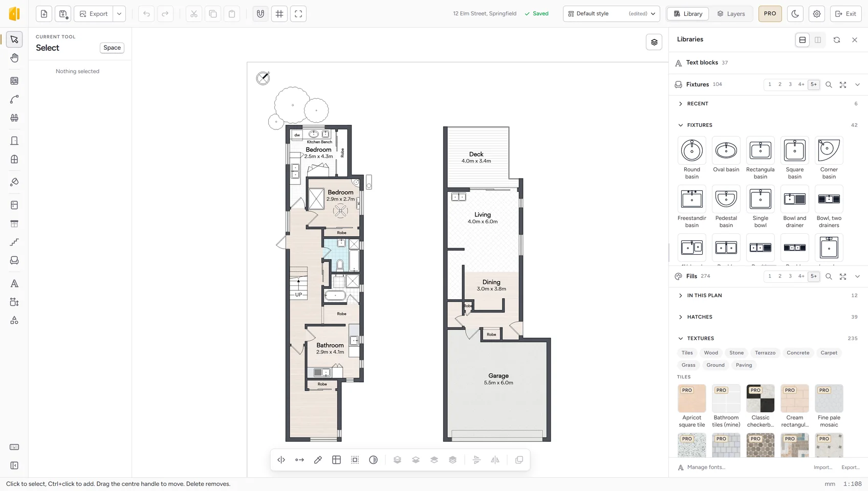Filter textures by Wood
This screenshot has width=868, height=491.
(x=711, y=353)
